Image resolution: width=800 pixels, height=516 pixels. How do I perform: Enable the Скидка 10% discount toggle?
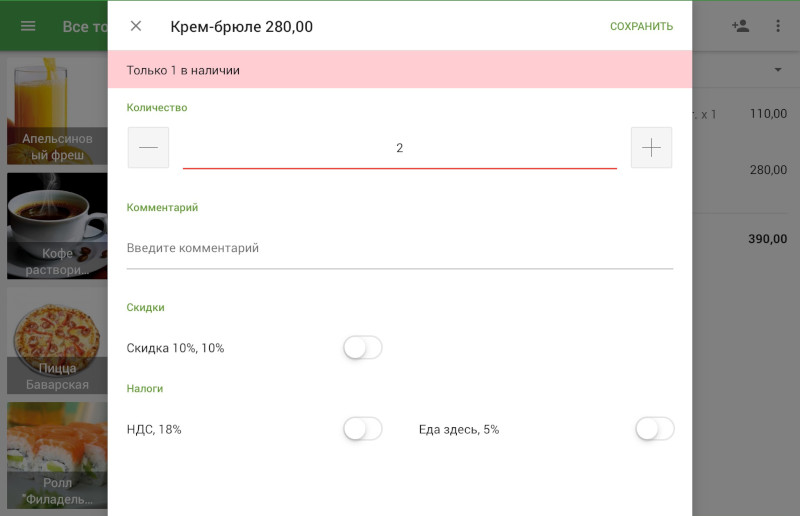click(x=362, y=348)
